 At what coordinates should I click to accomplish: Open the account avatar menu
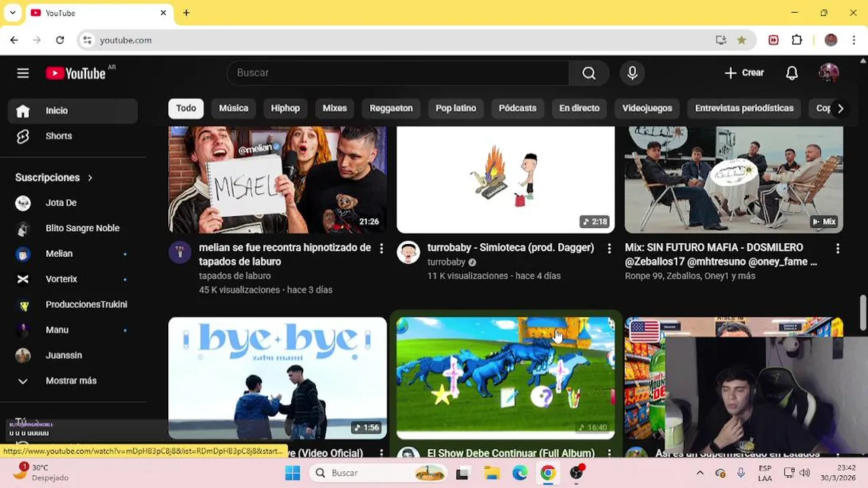point(829,73)
